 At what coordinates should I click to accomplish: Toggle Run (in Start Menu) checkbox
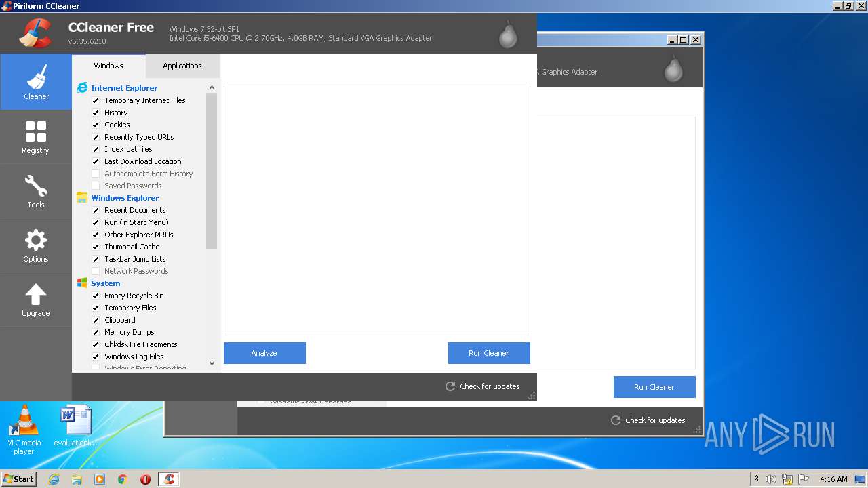point(96,222)
